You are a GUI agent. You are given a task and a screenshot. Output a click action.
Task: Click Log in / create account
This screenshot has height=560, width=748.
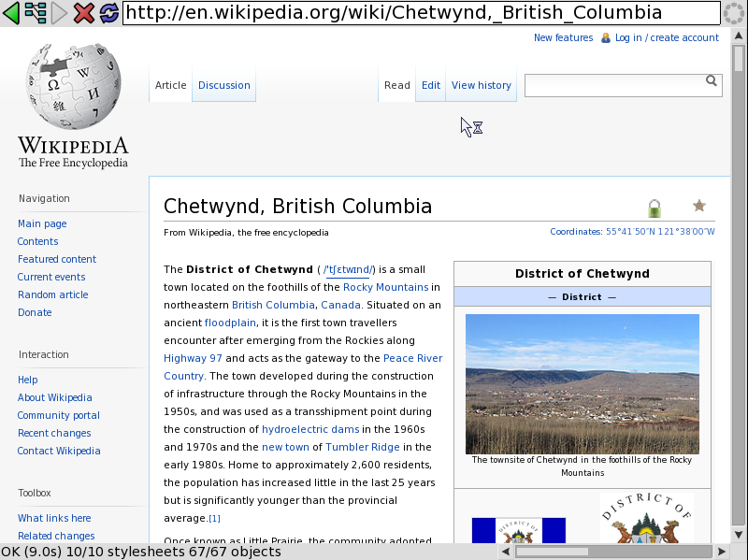click(667, 37)
